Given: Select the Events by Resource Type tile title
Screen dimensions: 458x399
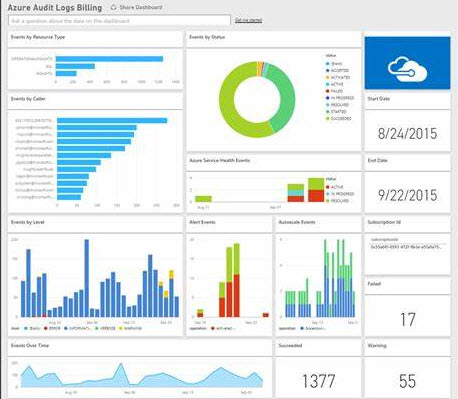Looking at the screenshot, I should pos(38,37).
